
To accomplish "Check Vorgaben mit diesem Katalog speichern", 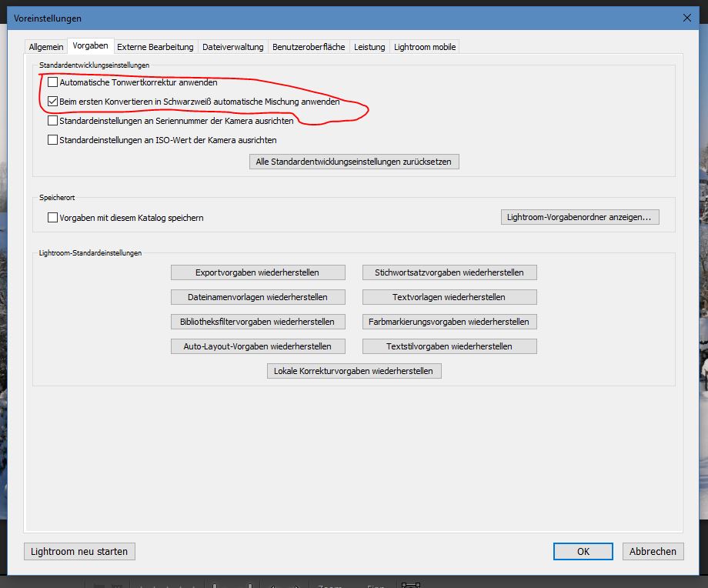I will point(53,218).
